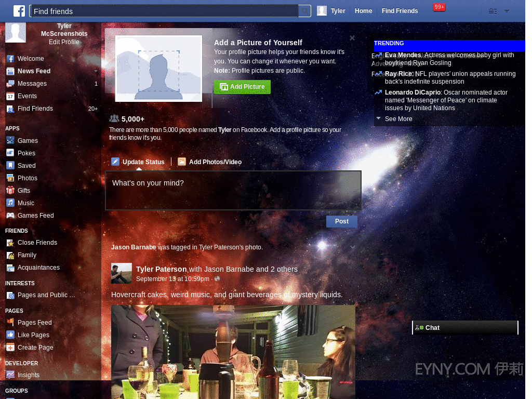Viewport: 532px width, 399px height.
Task: Open the Chat bar
Action: [465, 328]
